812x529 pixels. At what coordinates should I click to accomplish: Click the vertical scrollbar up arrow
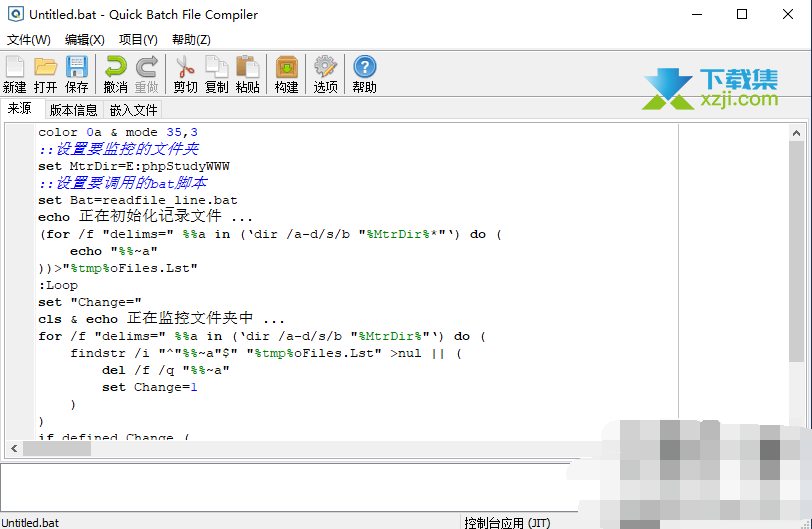click(796, 133)
